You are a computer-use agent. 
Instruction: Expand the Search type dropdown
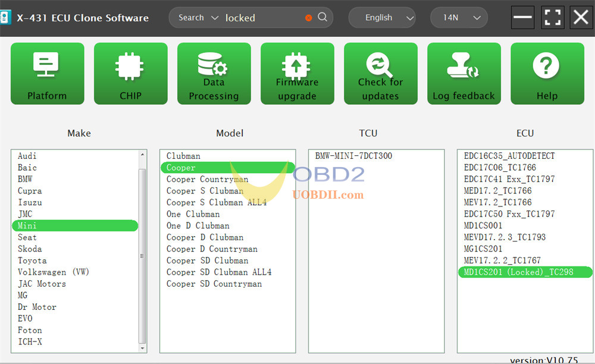click(x=198, y=17)
